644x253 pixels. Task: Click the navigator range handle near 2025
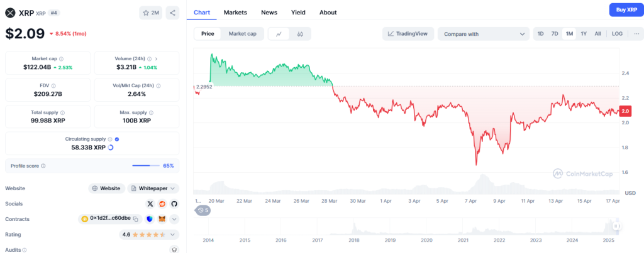(x=616, y=226)
